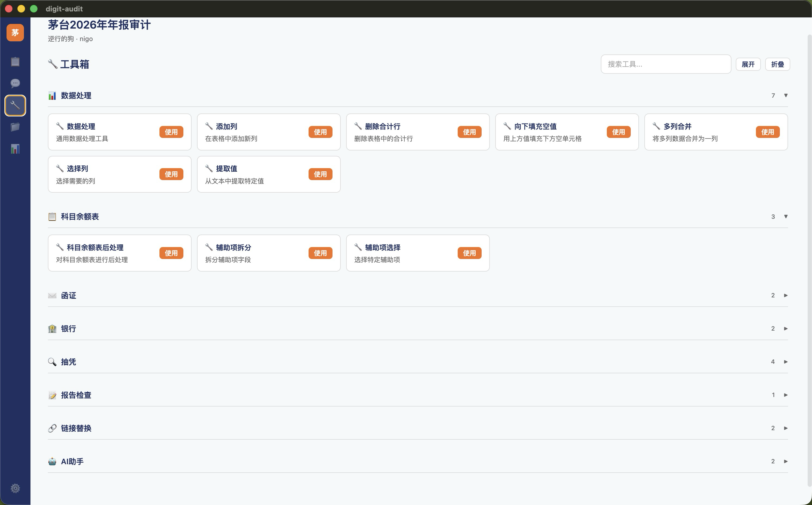
Task: Click 使用 on the 辅助项拆分 card
Action: [320, 253]
